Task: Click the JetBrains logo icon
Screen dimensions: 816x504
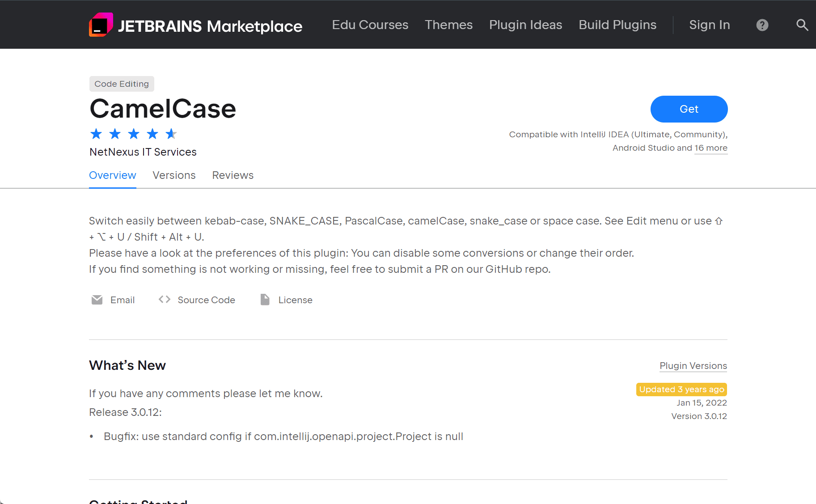Action: [x=101, y=25]
